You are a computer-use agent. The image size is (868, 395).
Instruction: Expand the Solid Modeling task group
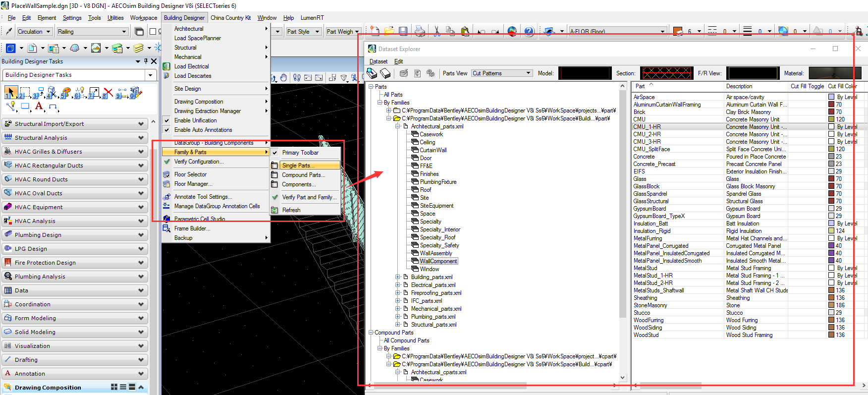[x=75, y=332]
